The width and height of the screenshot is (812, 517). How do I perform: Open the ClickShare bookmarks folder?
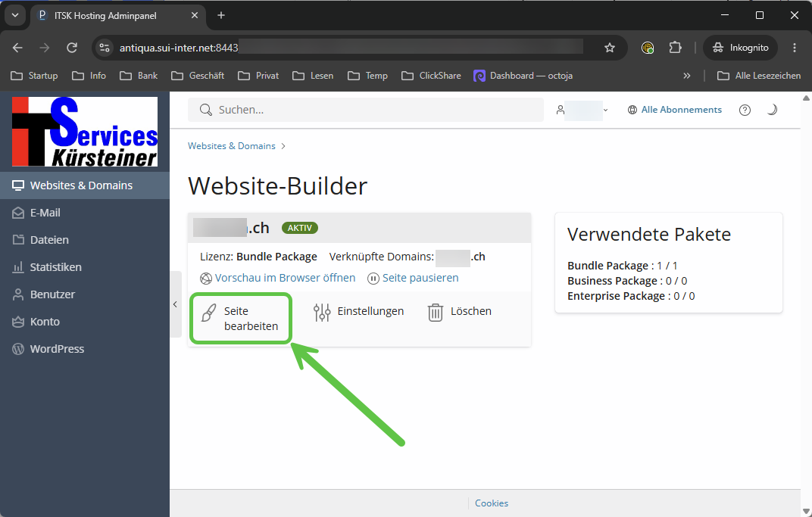(x=432, y=76)
